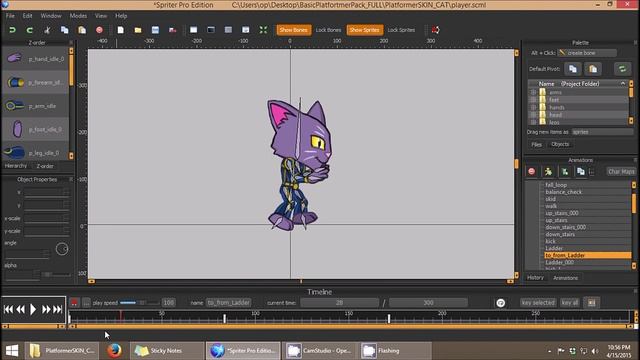The width and height of the screenshot is (640, 360).
Task: Click the red icon right of Lock Sprites
Action: (436, 30)
